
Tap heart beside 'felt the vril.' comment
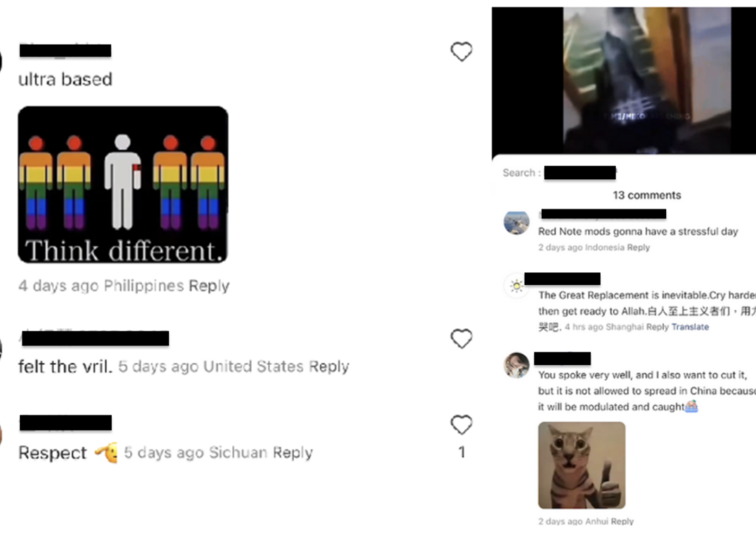tap(461, 339)
